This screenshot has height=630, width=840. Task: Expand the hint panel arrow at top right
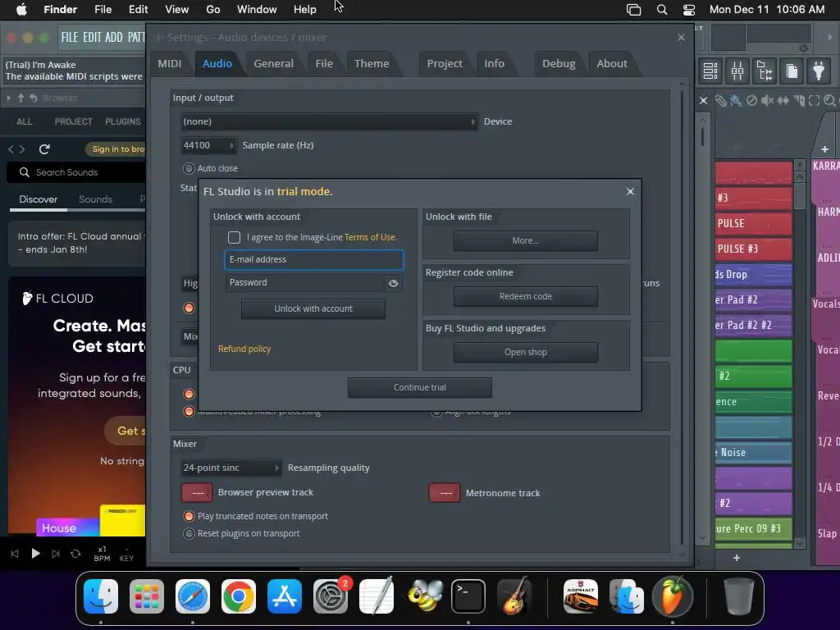coord(830,37)
